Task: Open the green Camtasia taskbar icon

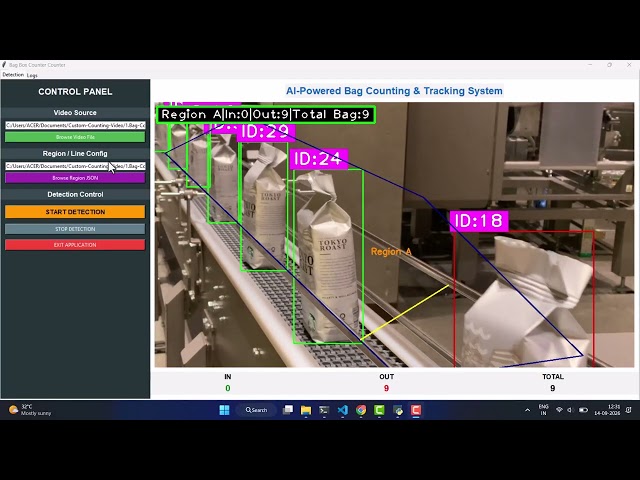Action: click(379, 410)
